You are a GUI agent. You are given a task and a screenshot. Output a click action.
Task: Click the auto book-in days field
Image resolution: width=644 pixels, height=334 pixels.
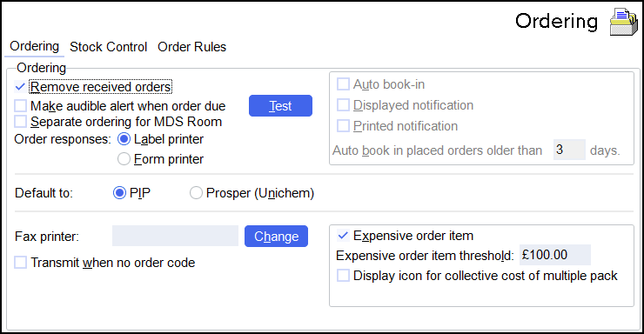point(569,150)
